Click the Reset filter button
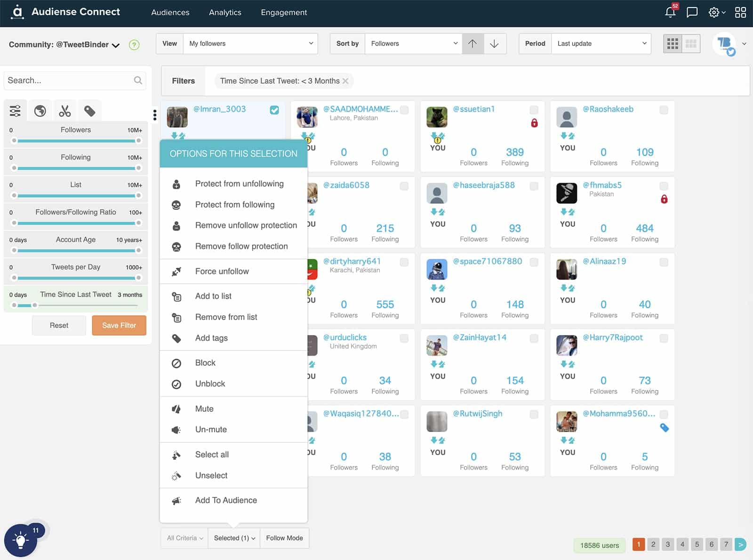 (59, 325)
